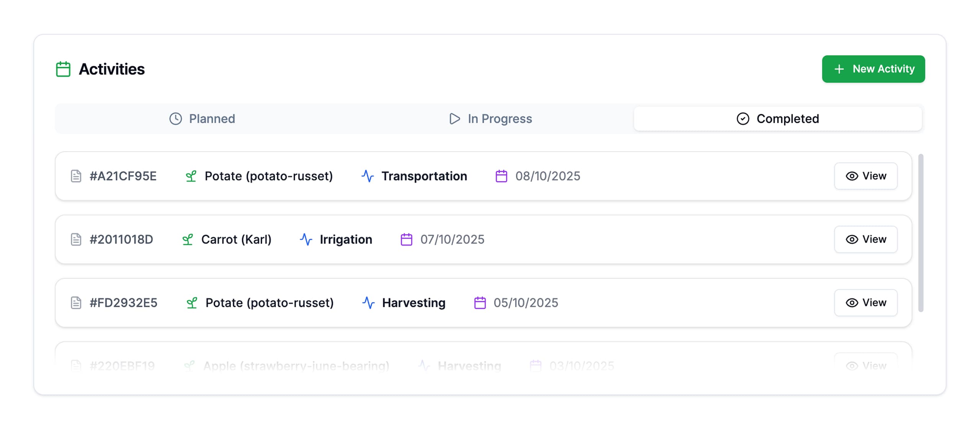Click the document icon beside #FD2932E5

[x=75, y=302]
